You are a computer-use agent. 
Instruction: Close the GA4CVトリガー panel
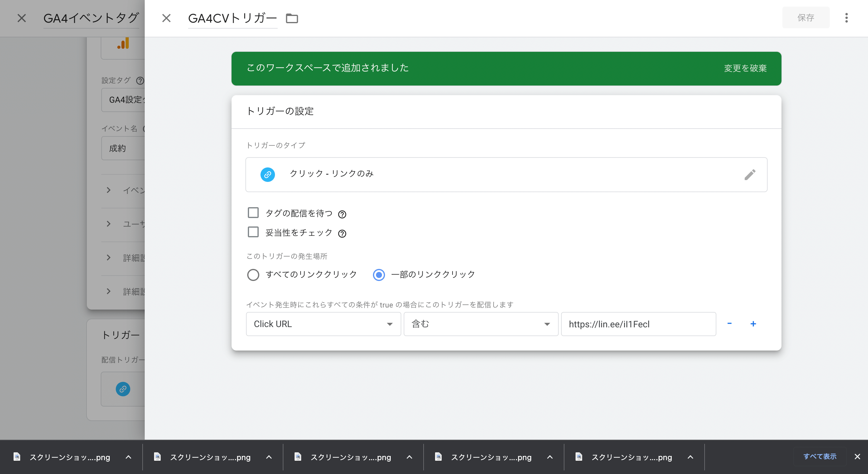pyautogui.click(x=166, y=18)
